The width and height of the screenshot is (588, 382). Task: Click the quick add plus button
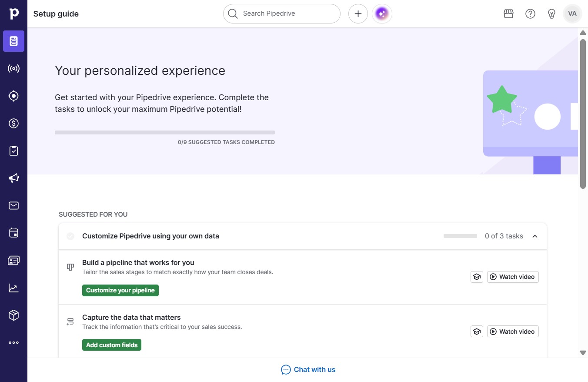358,14
